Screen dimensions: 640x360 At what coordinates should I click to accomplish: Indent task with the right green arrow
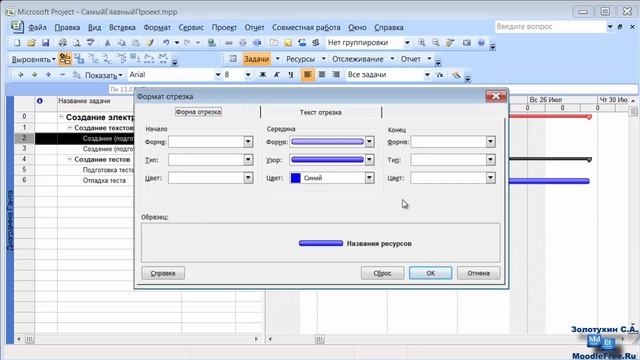click(34, 75)
